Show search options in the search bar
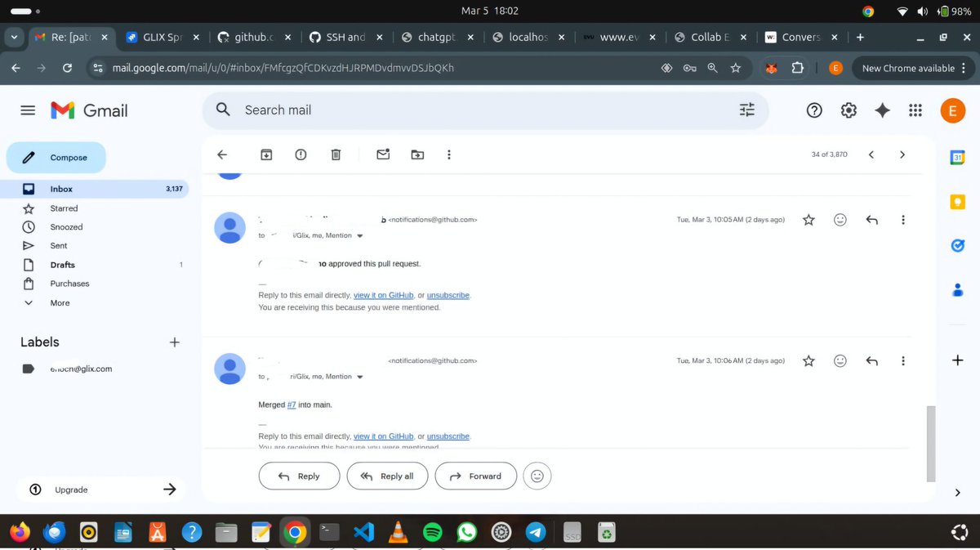The image size is (980, 550). 747,110
